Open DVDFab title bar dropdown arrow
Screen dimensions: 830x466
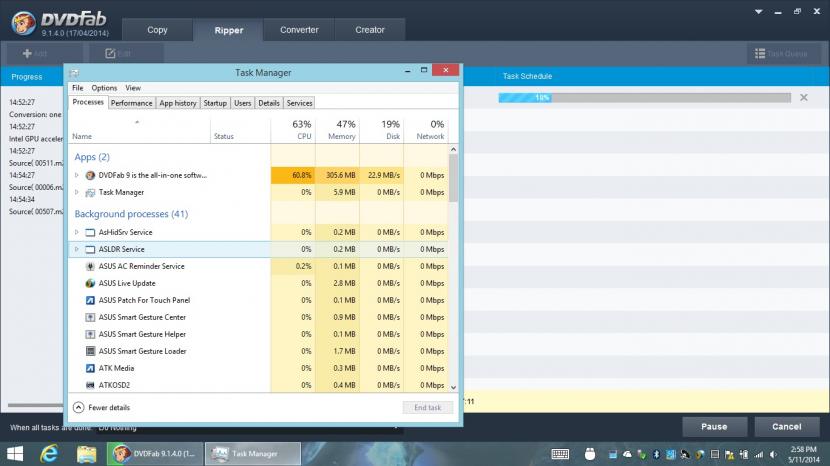(x=759, y=12)
